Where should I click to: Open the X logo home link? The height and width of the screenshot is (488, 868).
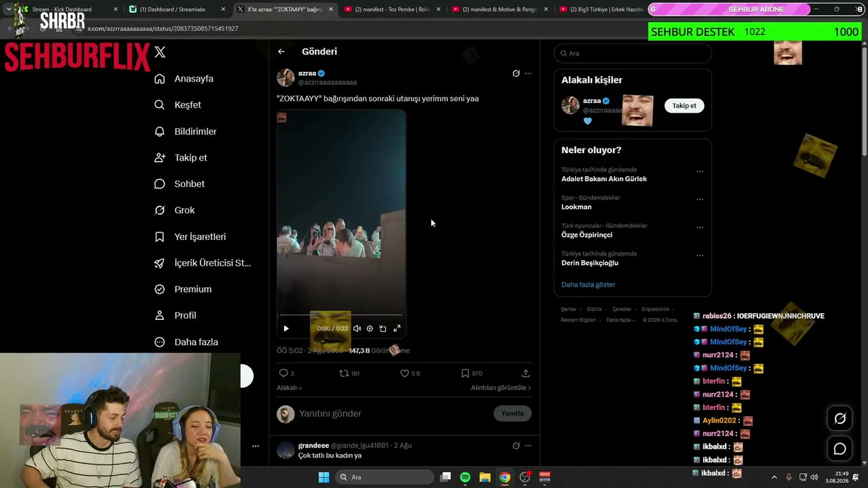(160, 52)
